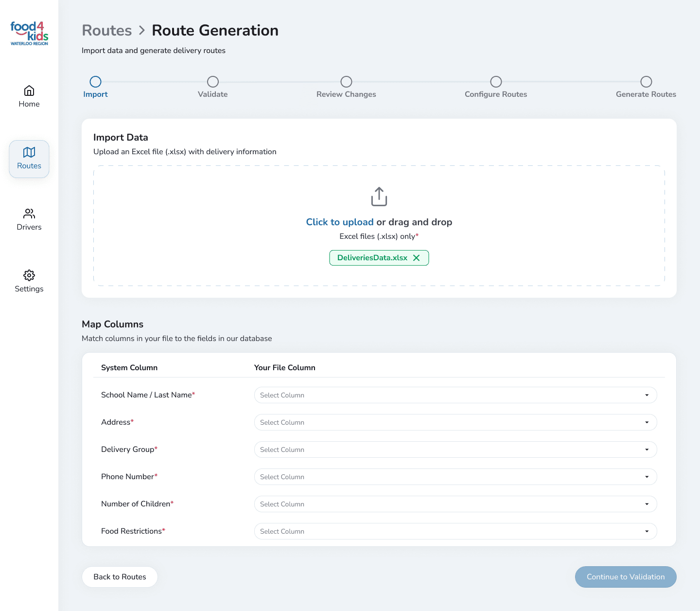Click the Back to Routes button

coord(120,577)
